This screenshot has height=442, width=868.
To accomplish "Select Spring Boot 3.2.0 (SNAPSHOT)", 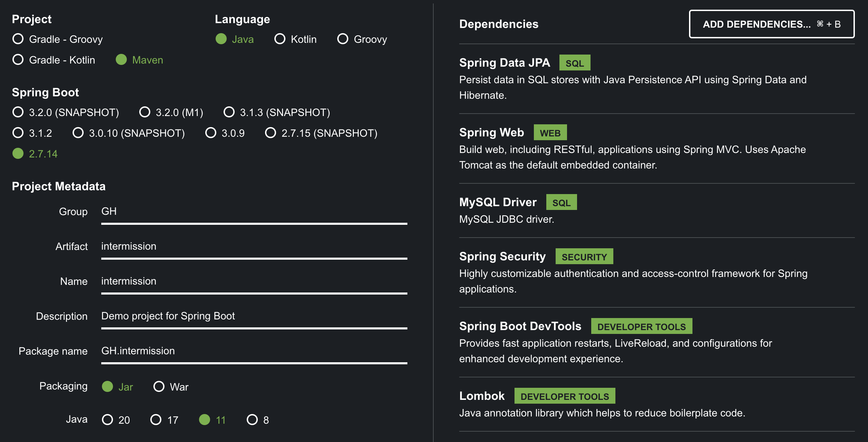I will (x=18, y=112).
